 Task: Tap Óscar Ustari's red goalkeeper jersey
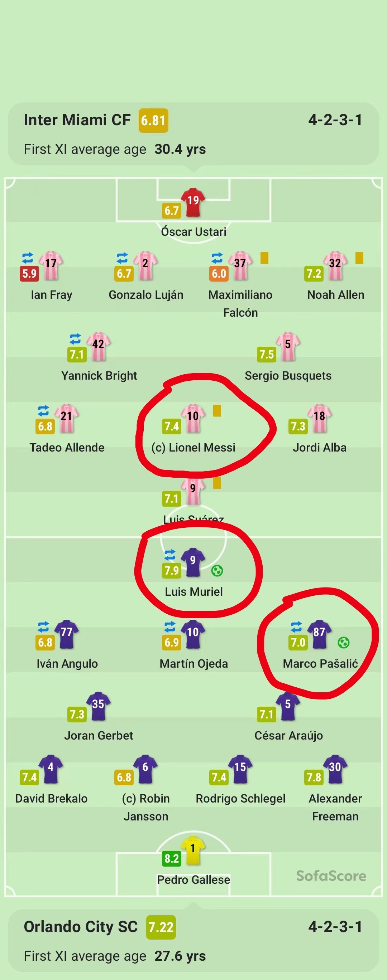(193, 202)
